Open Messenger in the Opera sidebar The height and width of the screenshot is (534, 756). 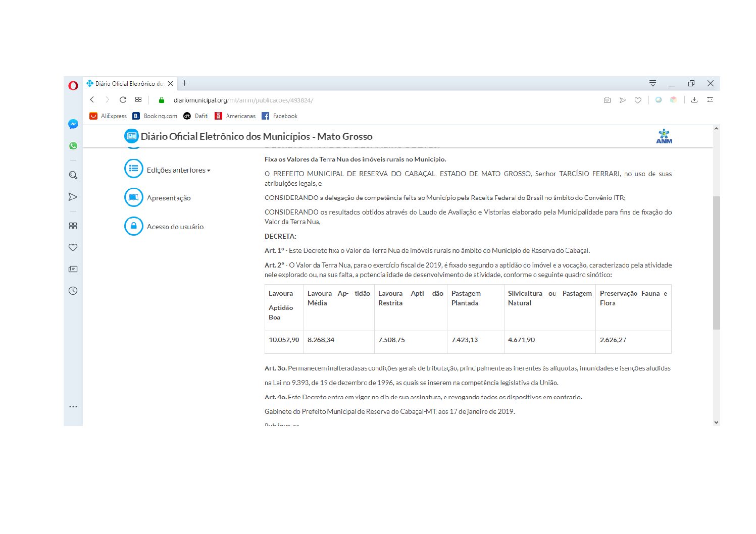73,124
